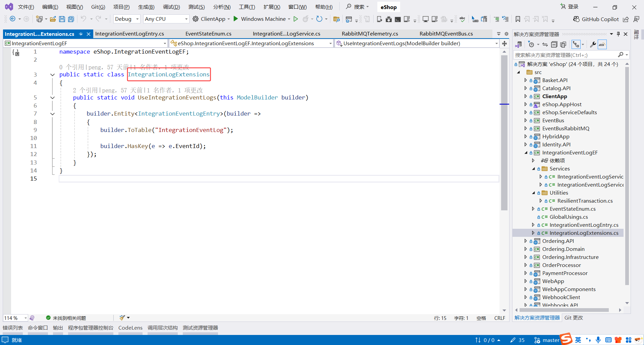Click the Send Feedback person icon

(x=636, y=19)
